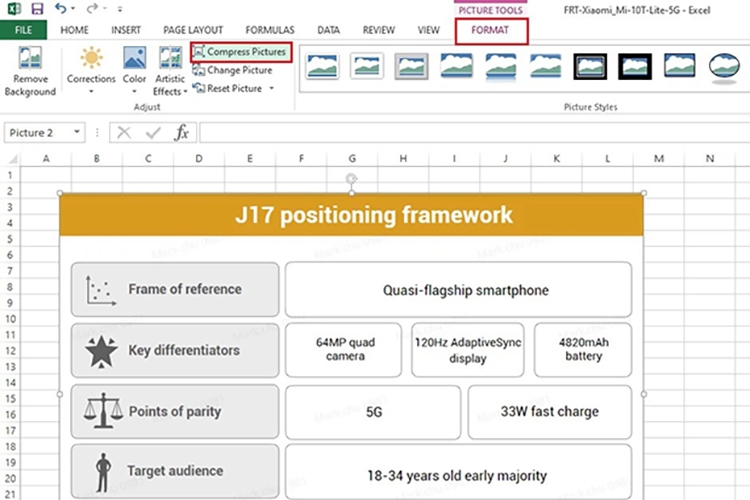The image size is (750, 500).
Task: Select column A header
Action: (x=46, y=158)
